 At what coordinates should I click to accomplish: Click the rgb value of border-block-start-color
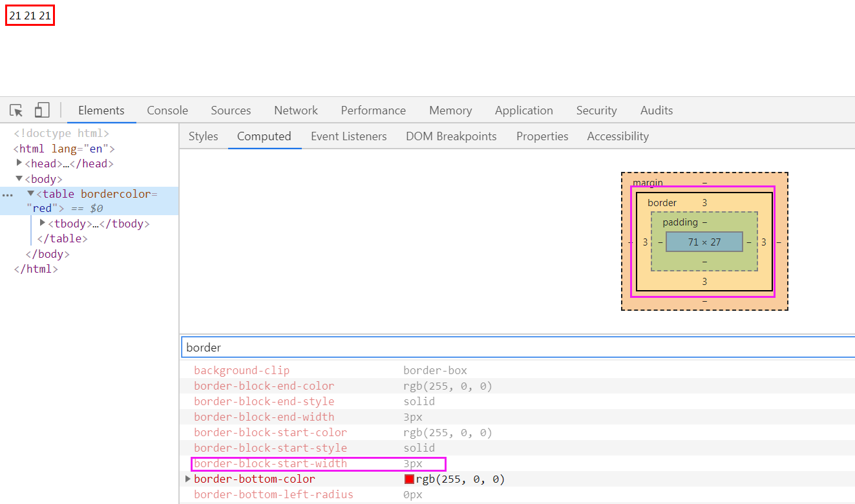tap(448, 432)
